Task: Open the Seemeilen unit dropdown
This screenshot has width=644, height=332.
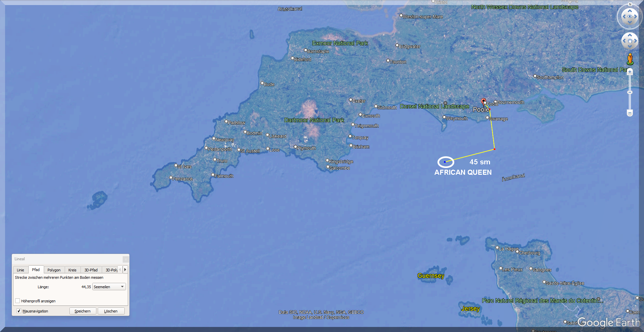Action: coord(109,287)
